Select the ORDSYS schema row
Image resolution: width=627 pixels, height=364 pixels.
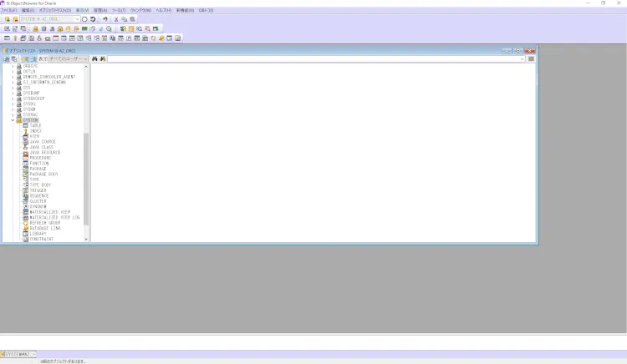[30, 66]
